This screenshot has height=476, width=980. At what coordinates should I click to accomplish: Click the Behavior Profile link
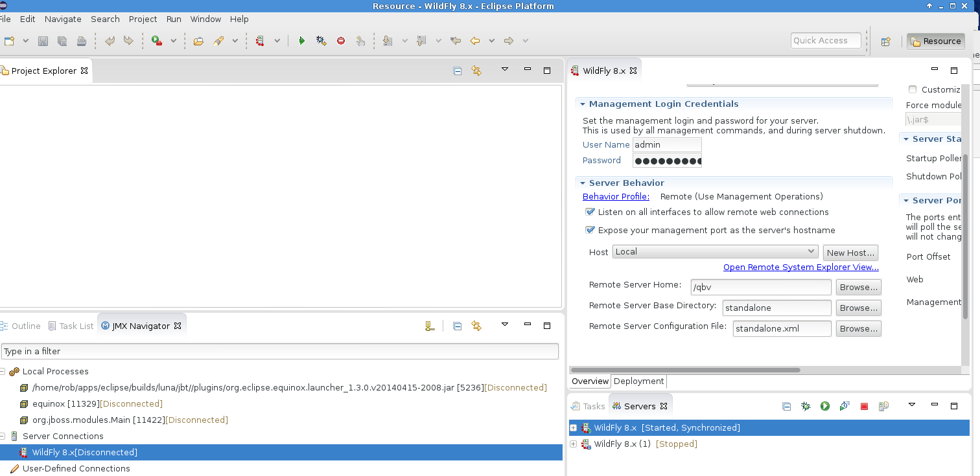point(616,197)
